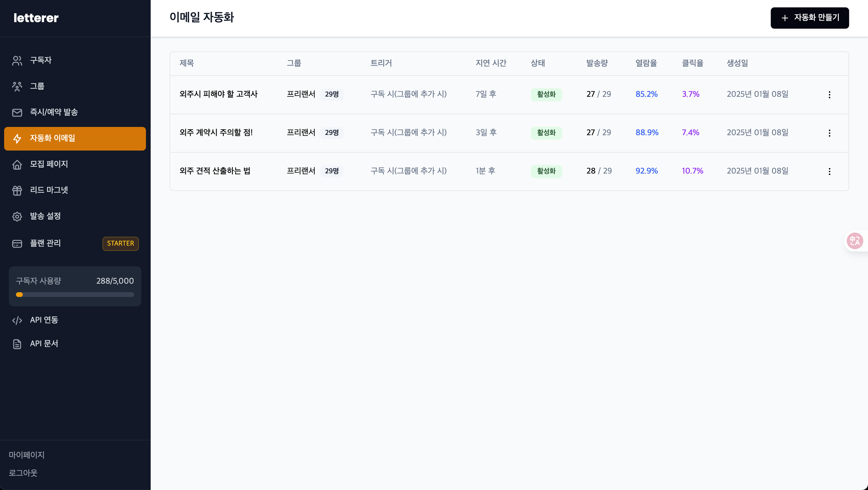The height and width of the screenshot is (490, 868).
Task: Click the 7.4% click rate value
Action: 690,133
